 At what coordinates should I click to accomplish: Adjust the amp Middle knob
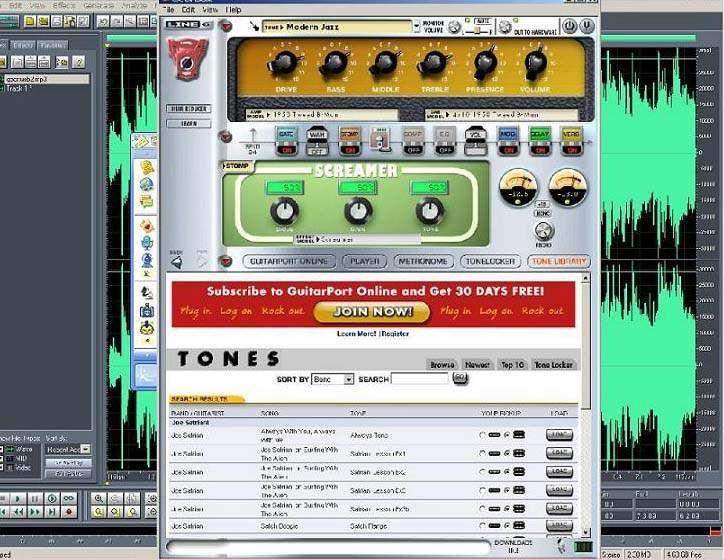(385, 64)
